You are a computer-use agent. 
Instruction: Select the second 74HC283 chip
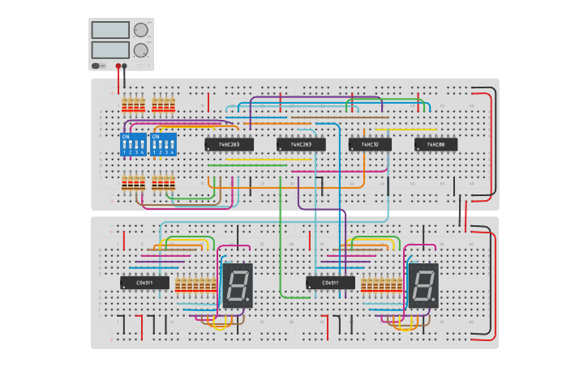point(301,144)
